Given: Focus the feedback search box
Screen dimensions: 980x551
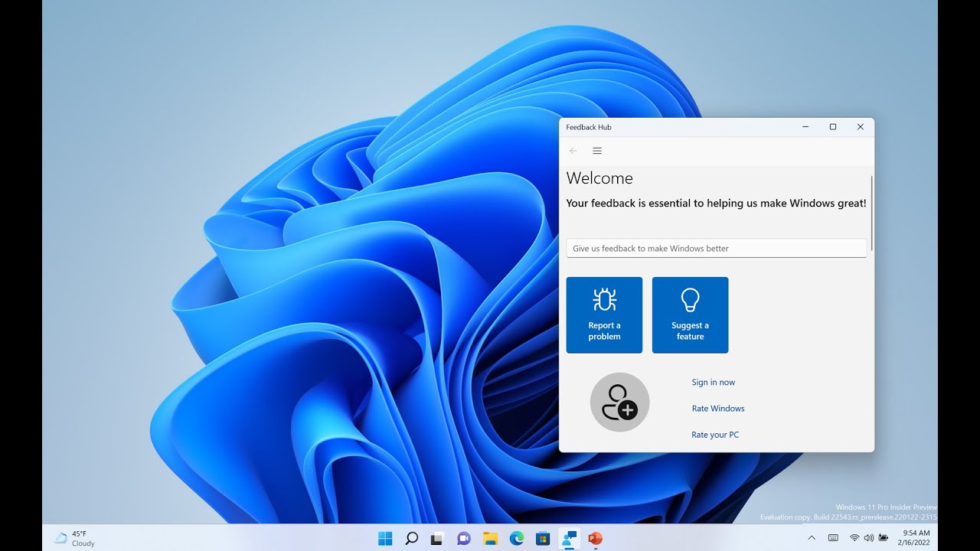Looking at the screenshot, I should (717, 248).
